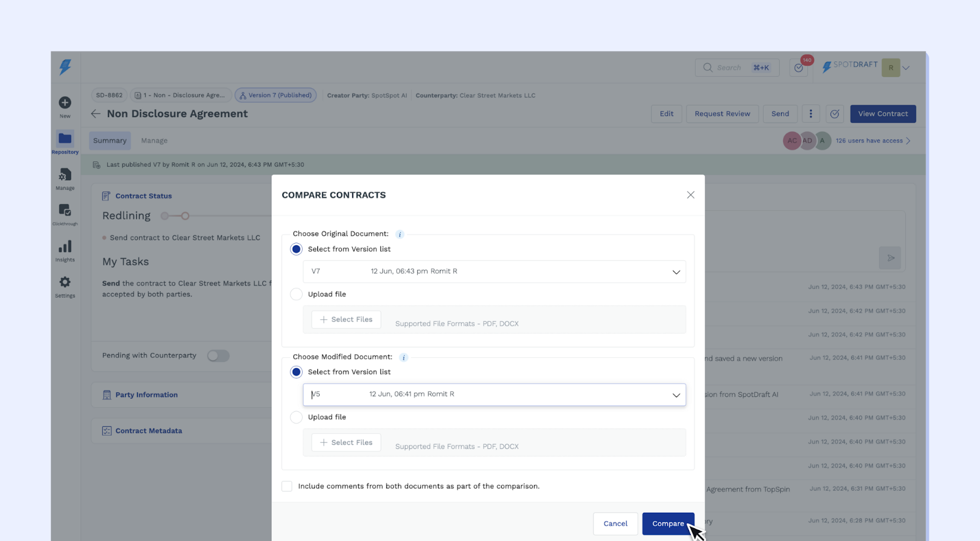Expand the user account menu chevron
Image resolution: width=980 pixels, height=541 pixels.
coord(906,68)
